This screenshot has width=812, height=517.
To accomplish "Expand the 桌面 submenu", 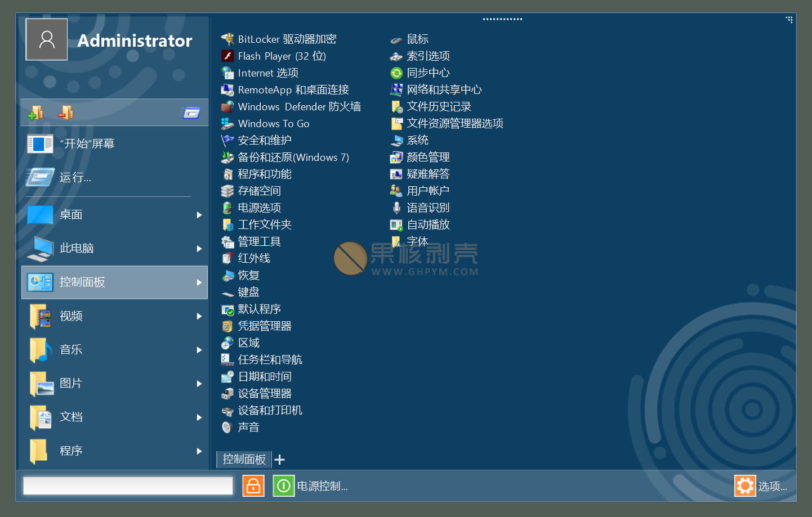I will pos(74,214).
